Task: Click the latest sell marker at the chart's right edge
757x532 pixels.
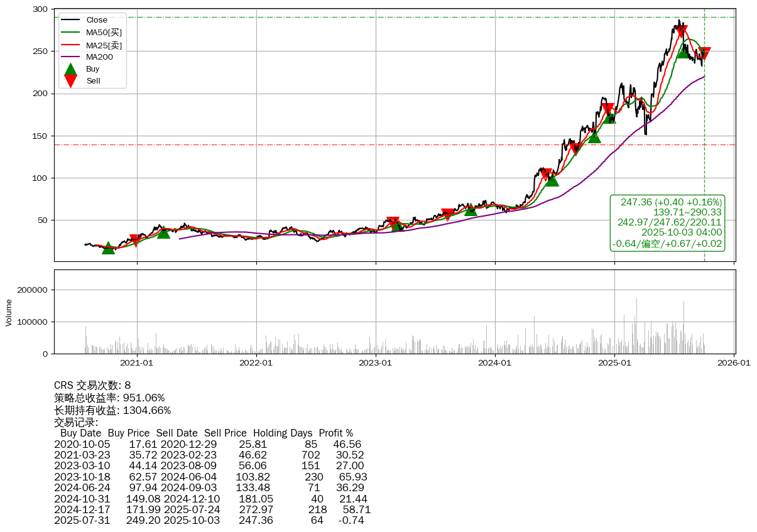Action: coord(704,54)
